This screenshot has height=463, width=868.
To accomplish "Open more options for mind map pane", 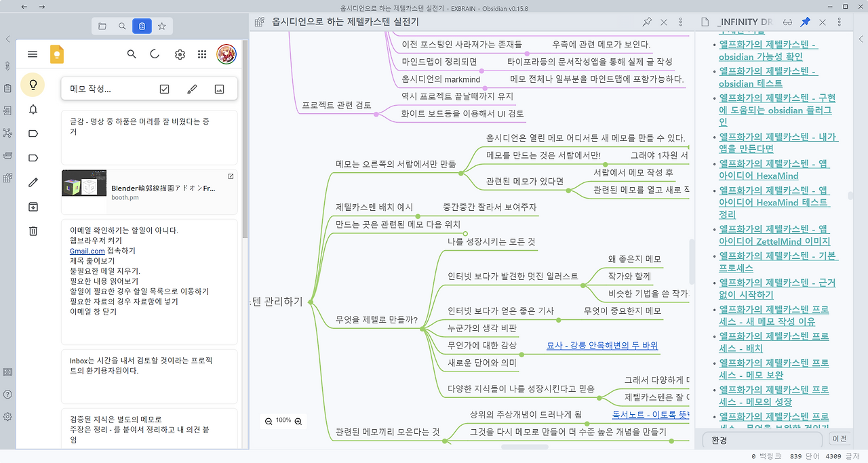I will pyautogui.click(x=681, y=22).
